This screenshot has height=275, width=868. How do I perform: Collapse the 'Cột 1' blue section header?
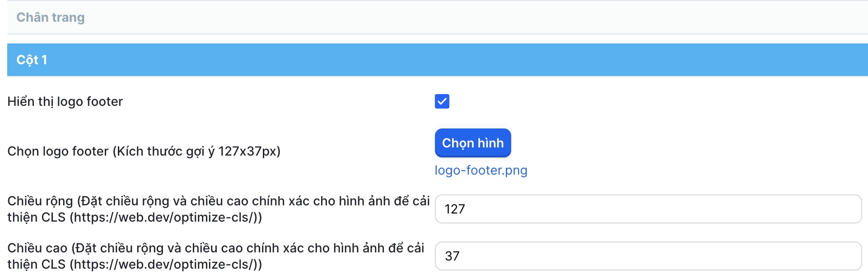[x=32, y=60]
